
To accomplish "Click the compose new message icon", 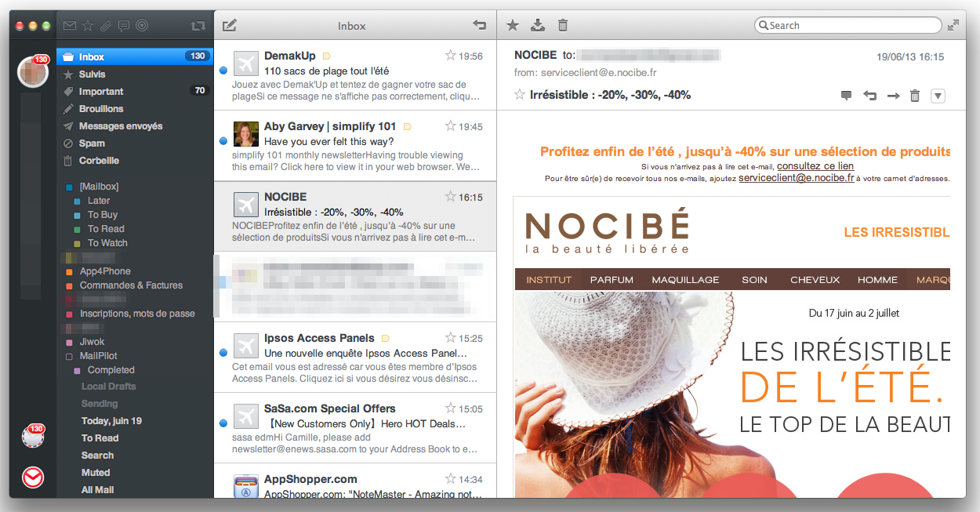I will (x=229, y=26).
